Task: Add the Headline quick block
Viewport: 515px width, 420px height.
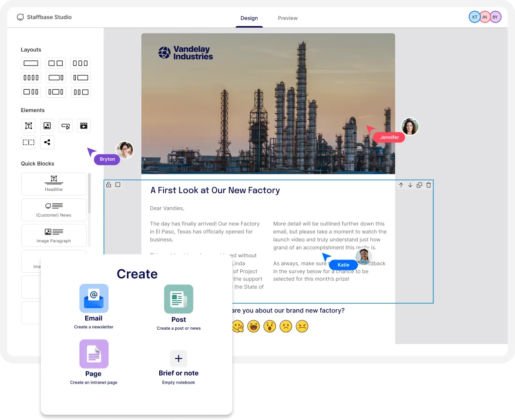Action: click(x=53, y=183)
